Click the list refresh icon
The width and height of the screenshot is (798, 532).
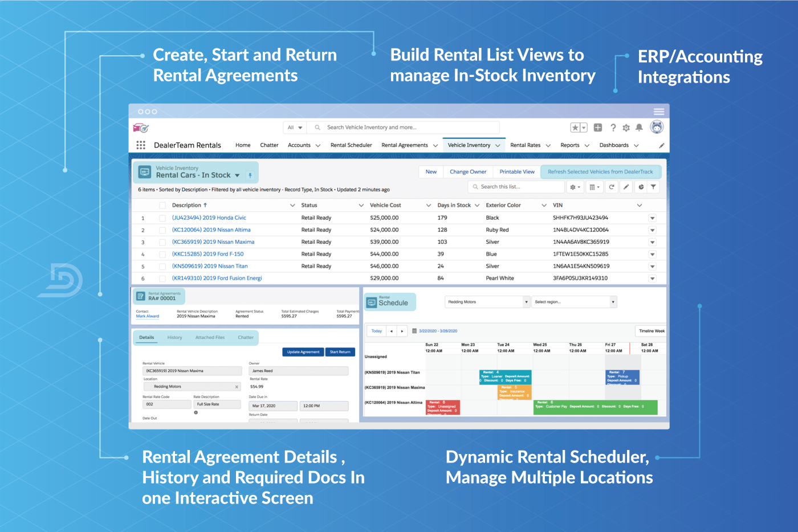(x=612, y=187)
